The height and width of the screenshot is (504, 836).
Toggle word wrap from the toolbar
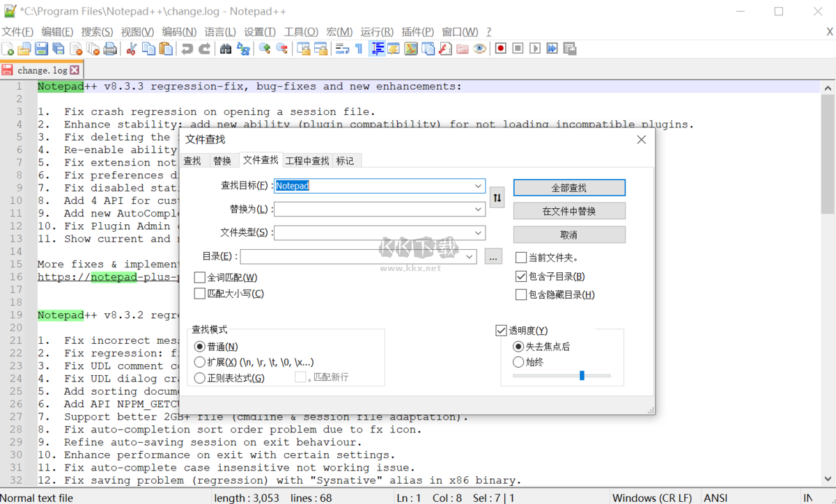coord(341,48)
